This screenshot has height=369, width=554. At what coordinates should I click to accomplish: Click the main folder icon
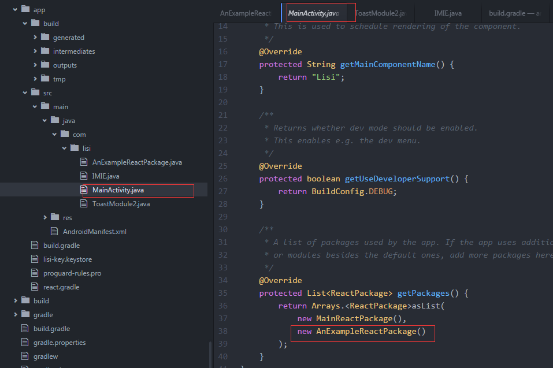[x=45, y=106]
